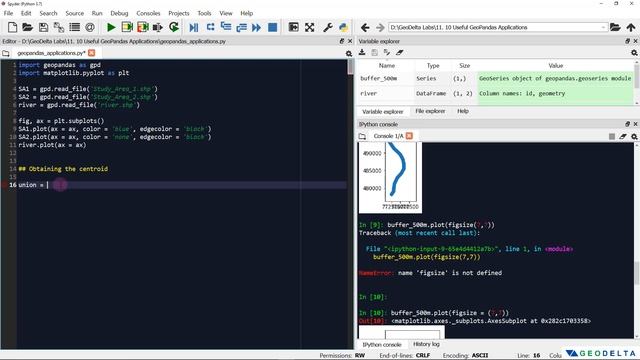Clear the IPython console with eraser icon
Screen dimensions: 640x360
tap(622, 136)
